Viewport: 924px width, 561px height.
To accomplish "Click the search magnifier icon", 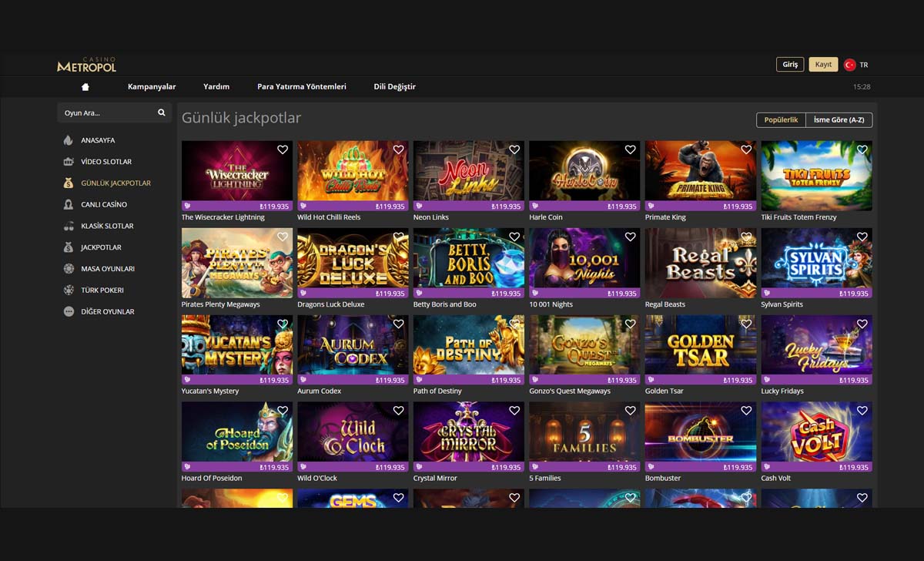I will tap(162, 113).
